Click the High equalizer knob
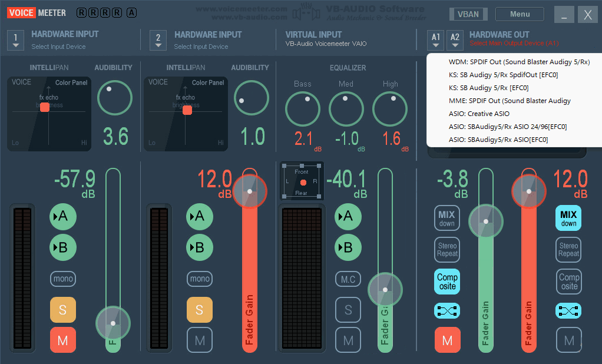602x364 pixels. coord(390,108)
